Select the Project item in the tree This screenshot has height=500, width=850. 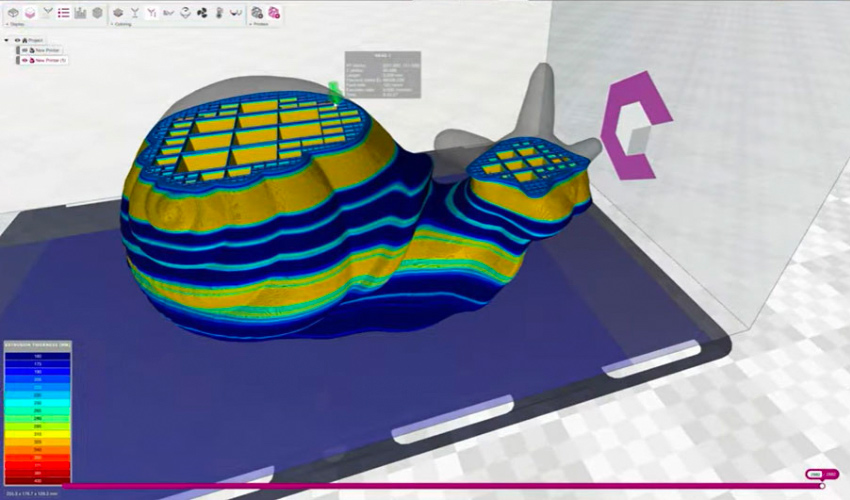(36, 41)
